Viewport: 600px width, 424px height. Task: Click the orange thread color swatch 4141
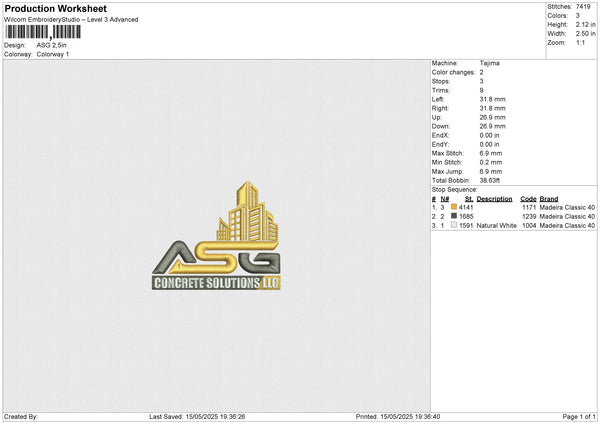click(x=454, y=207)
